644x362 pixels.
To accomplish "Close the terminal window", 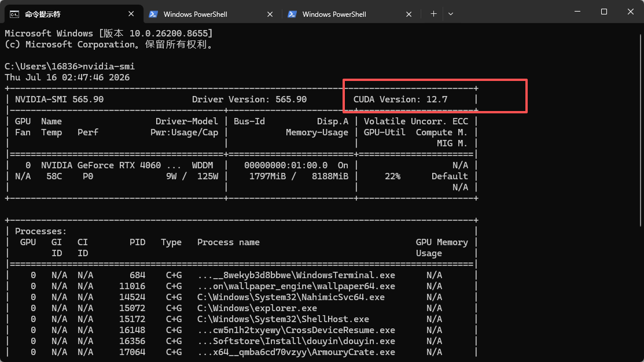I will coord(631,12).
